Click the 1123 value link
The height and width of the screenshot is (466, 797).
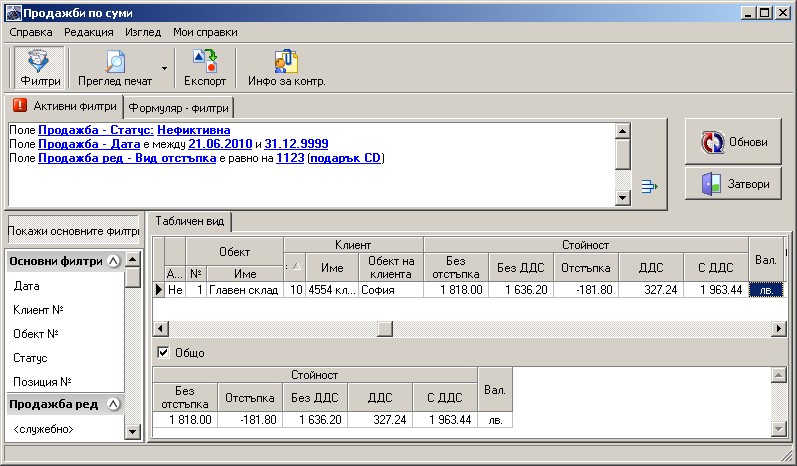click(290, 158)
